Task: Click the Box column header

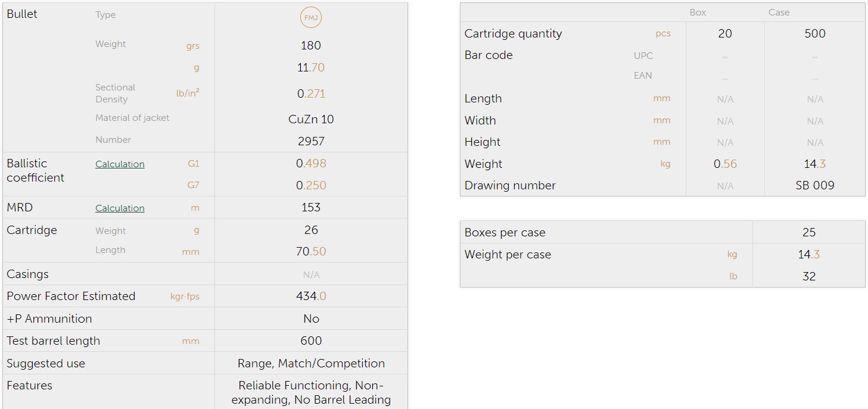Action: point(698,13)
